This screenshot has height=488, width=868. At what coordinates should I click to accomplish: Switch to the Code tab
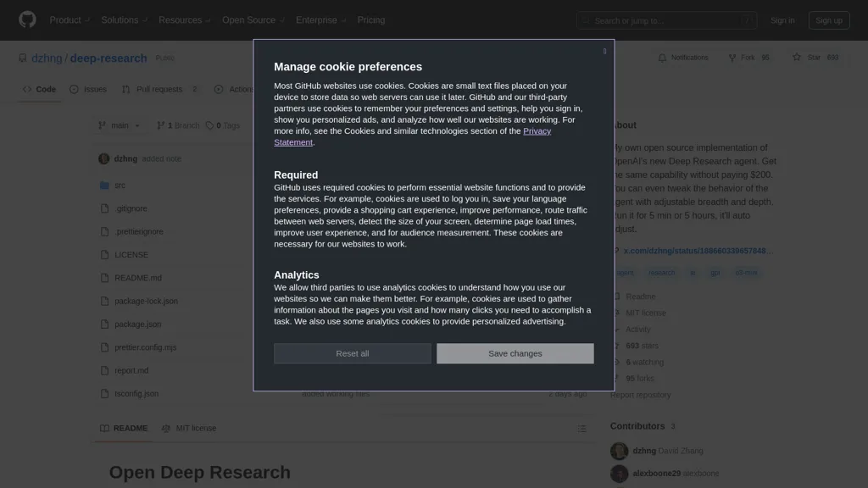(x=39, y=89)
